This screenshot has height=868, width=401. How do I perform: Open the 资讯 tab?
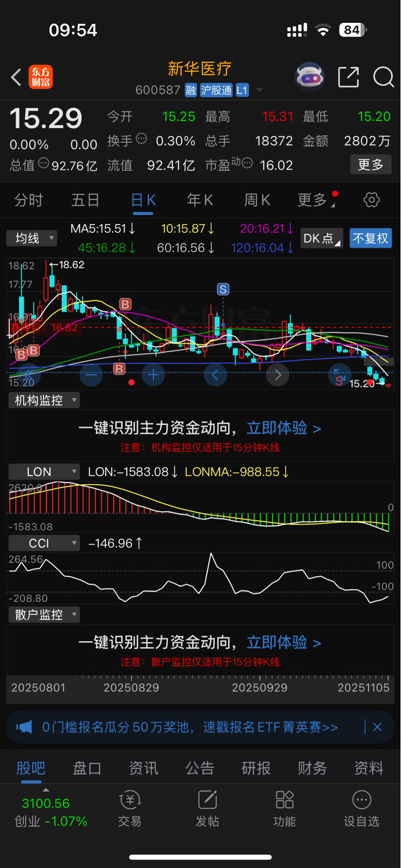pyautogui.click(x=143, y=768)
